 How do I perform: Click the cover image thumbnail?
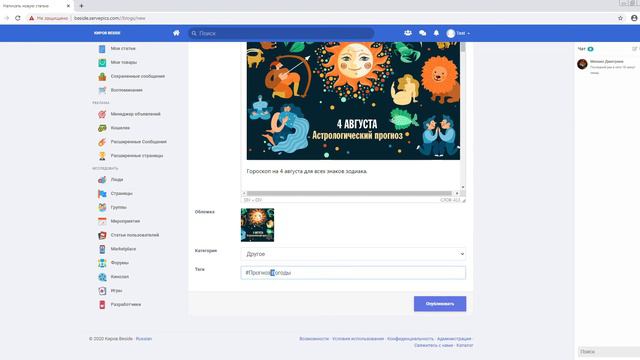click(258, 225)
